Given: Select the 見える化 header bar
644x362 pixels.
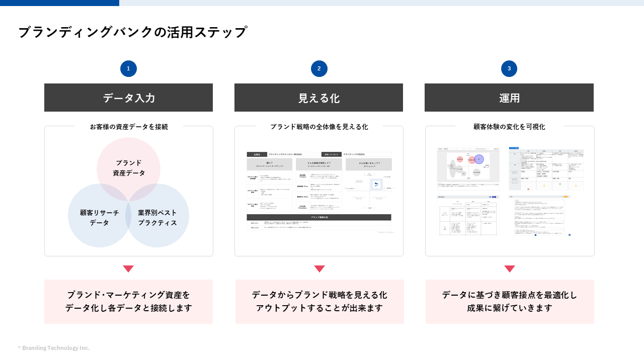Looking at the screenshot, I should [318, 98].
